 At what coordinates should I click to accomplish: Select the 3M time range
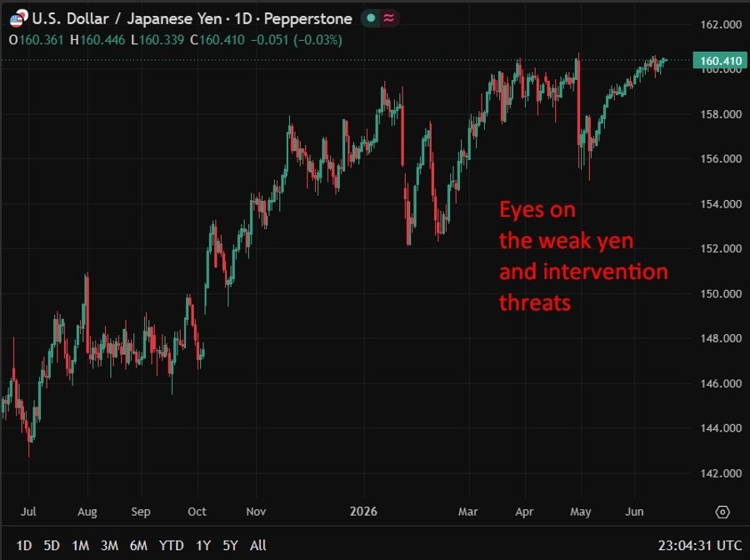pos(109,546)
